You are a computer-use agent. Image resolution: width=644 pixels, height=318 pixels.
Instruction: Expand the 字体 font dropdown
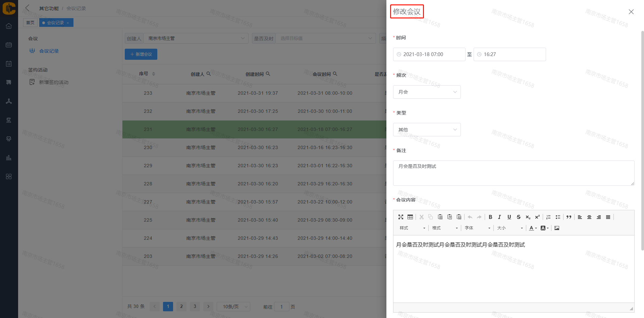[x=477, y=228]
